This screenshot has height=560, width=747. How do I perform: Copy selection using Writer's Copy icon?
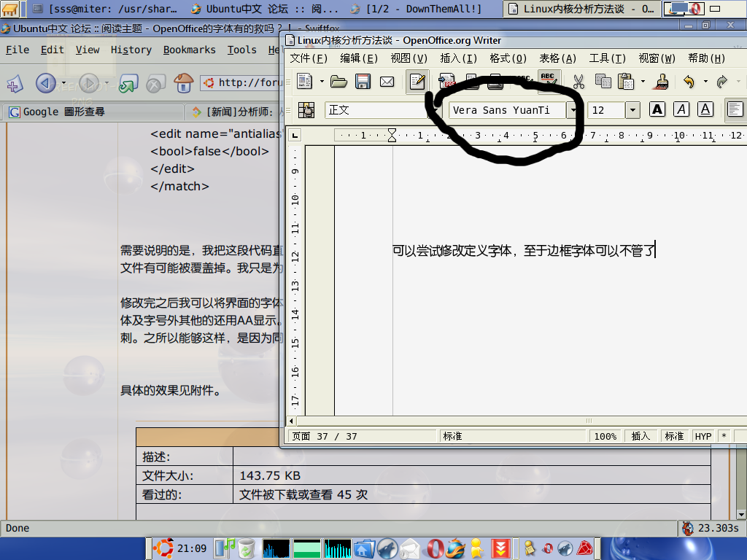pos(603,82)
